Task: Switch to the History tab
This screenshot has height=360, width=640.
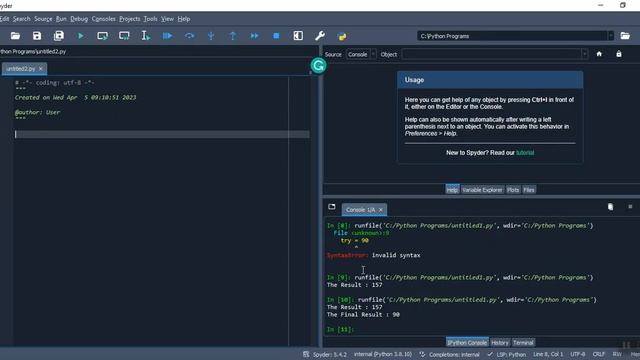Action: click(500, 342)
